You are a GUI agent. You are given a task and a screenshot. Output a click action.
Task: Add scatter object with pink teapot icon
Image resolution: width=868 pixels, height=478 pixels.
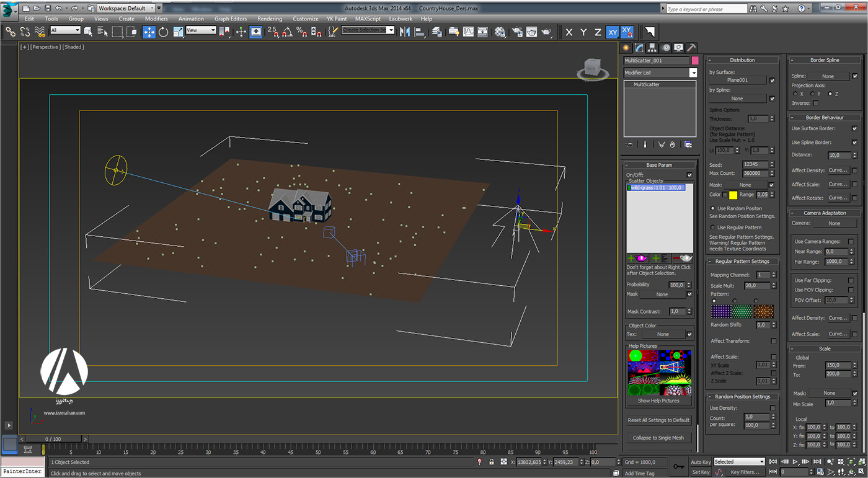pyautogui.click(x=638, y=258)
